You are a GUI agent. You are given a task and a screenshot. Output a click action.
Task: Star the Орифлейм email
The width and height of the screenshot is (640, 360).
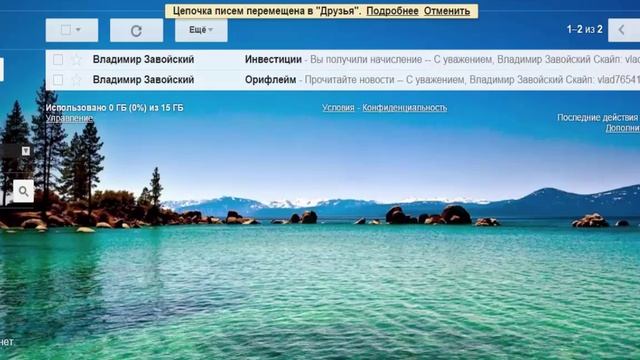(x=76, y=80)
